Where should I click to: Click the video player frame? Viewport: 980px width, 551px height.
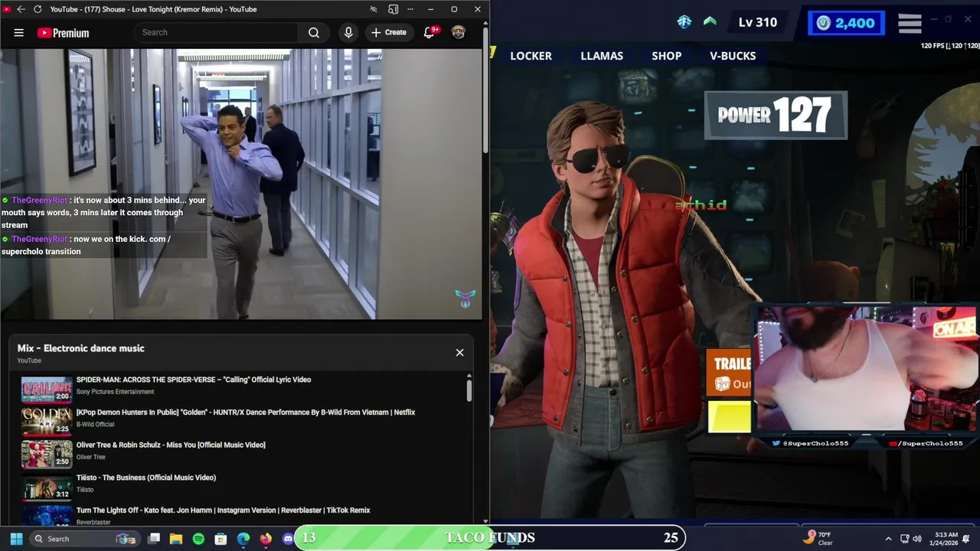click(241, 184)
